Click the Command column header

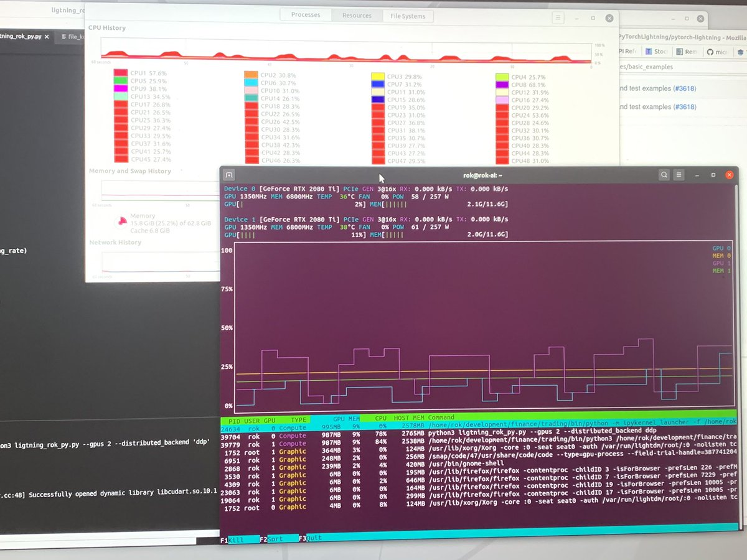click(x=441, y=418)
